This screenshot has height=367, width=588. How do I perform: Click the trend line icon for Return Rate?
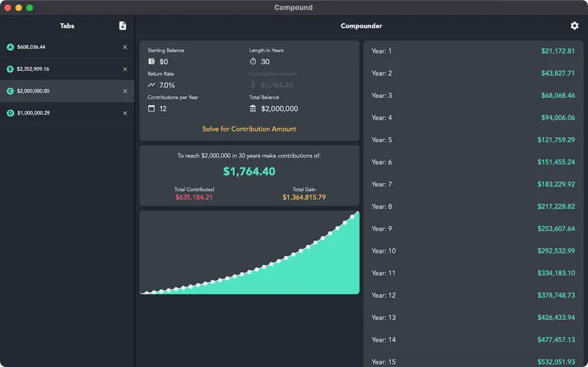click(152, 85)
